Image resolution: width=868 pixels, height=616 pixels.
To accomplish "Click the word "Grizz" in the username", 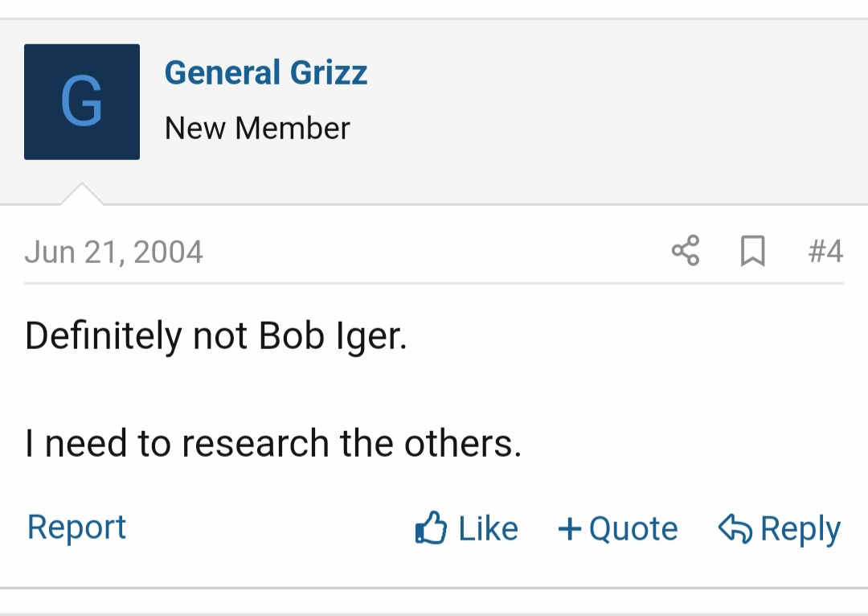I will coord(329,73).
